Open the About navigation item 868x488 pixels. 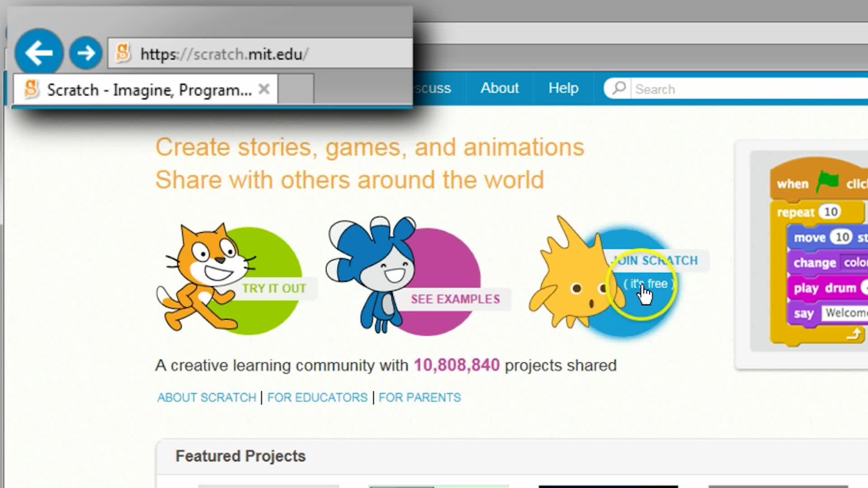pyautogui.click(x=499, y=89)
